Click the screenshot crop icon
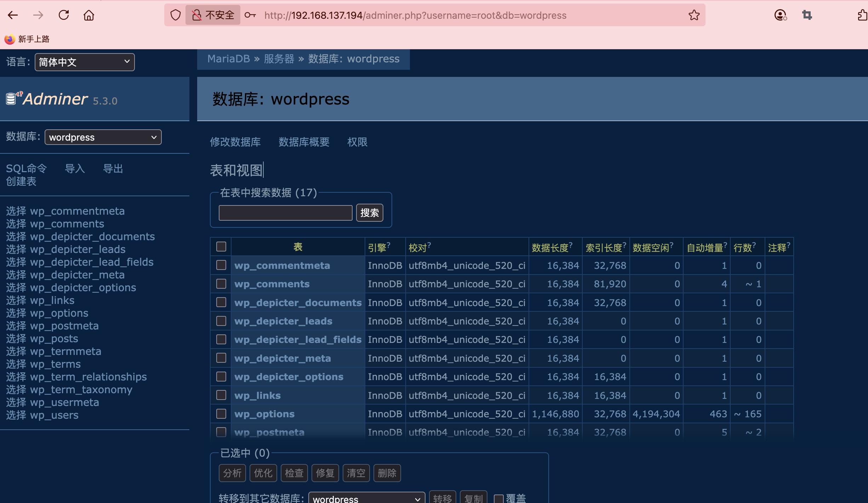The width and height of the screenshot is (868, 503). [807, 15]
